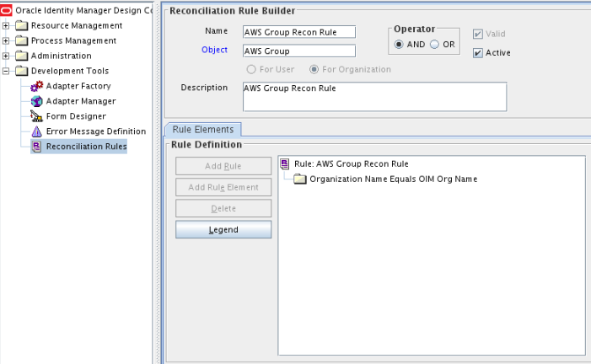Select the AND operator radio button
The height and width of the screenshot is (364, 591).
click(x=399, y=45)
